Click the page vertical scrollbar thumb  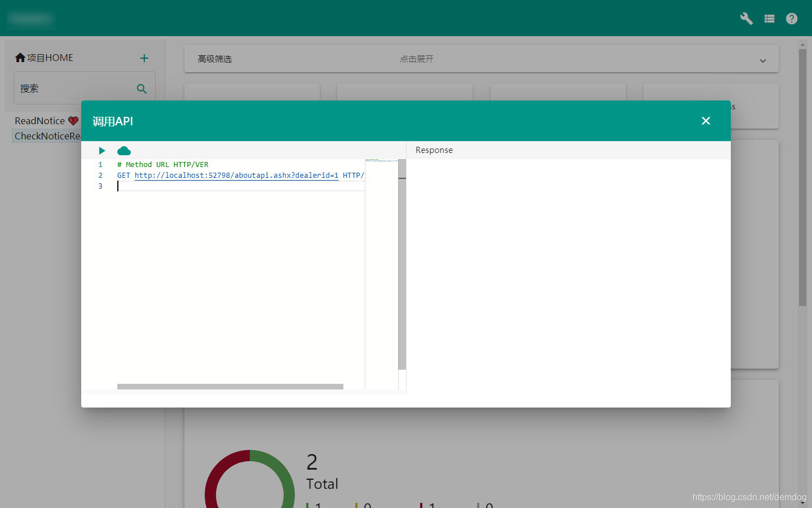802,177
